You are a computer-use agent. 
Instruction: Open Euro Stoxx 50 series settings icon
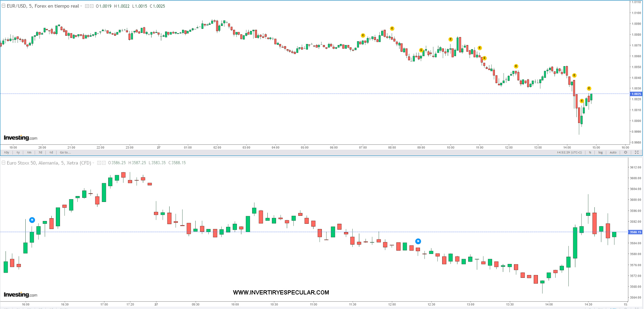pyautogui.click(x=104, y=163)
